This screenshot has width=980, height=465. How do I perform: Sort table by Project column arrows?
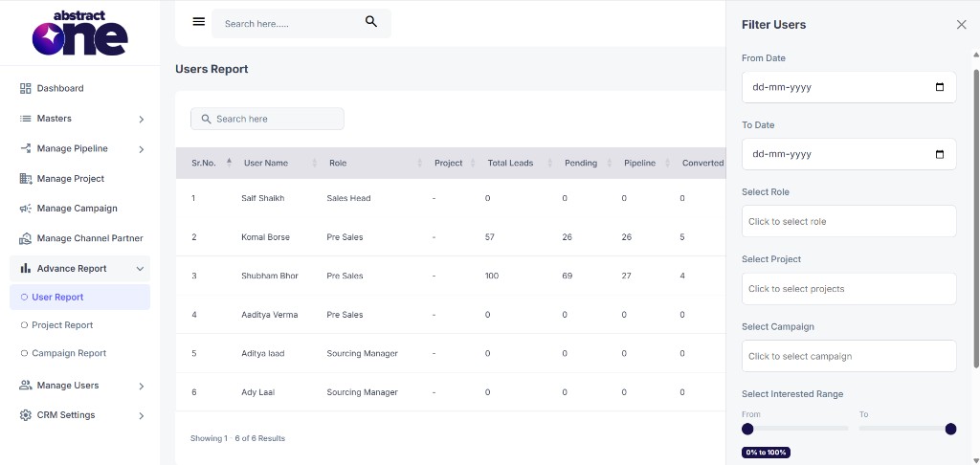473,163
